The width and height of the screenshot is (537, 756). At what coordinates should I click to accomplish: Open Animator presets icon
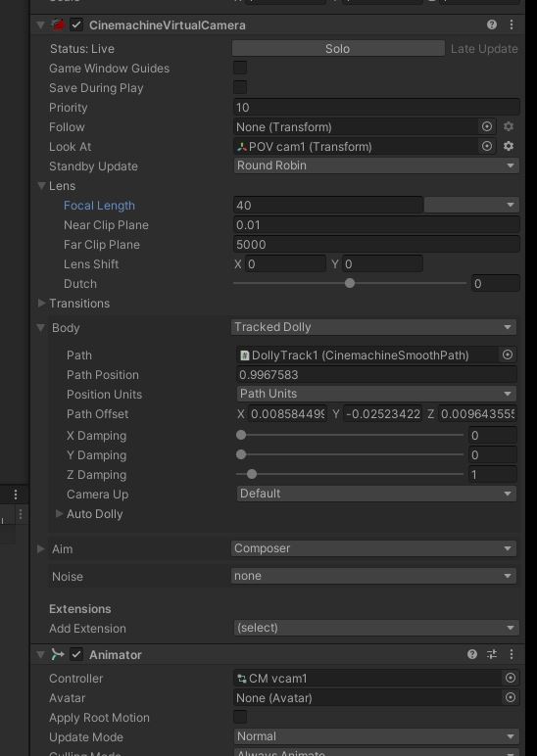[492, 654]
